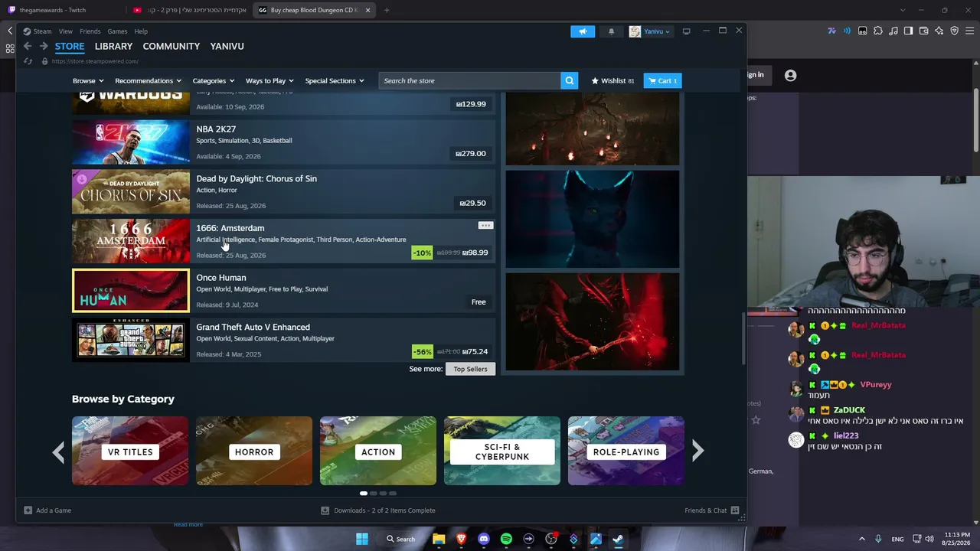Open Spotify from the taskbar

coord(506,539)
